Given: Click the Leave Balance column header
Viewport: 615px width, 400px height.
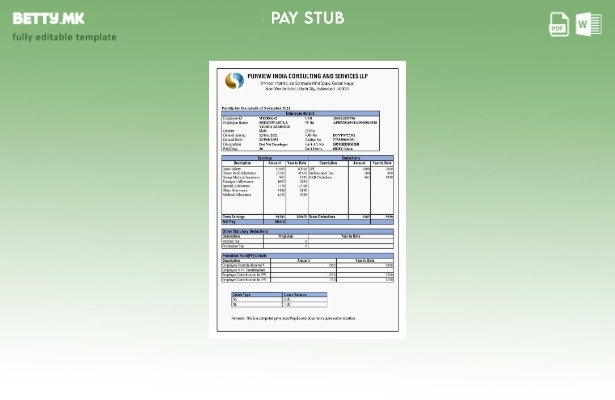Looking at the screenshot, I should (293, 294).
